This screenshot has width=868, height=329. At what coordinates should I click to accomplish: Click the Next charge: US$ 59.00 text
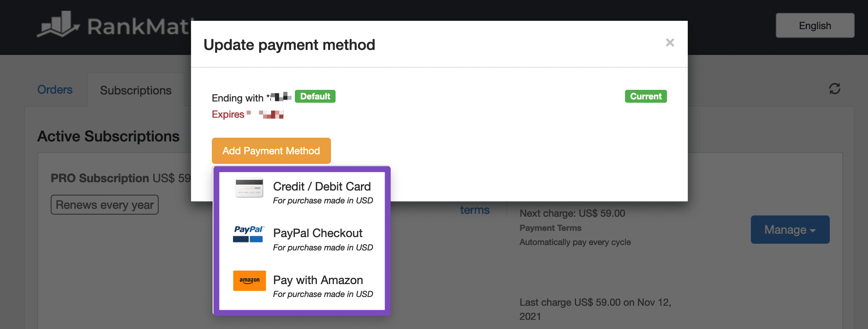(x=572, y=213)
